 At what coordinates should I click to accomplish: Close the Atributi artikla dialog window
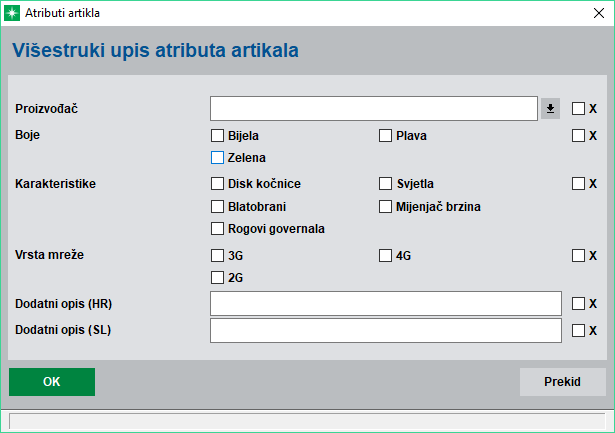(x=591, y=13)
